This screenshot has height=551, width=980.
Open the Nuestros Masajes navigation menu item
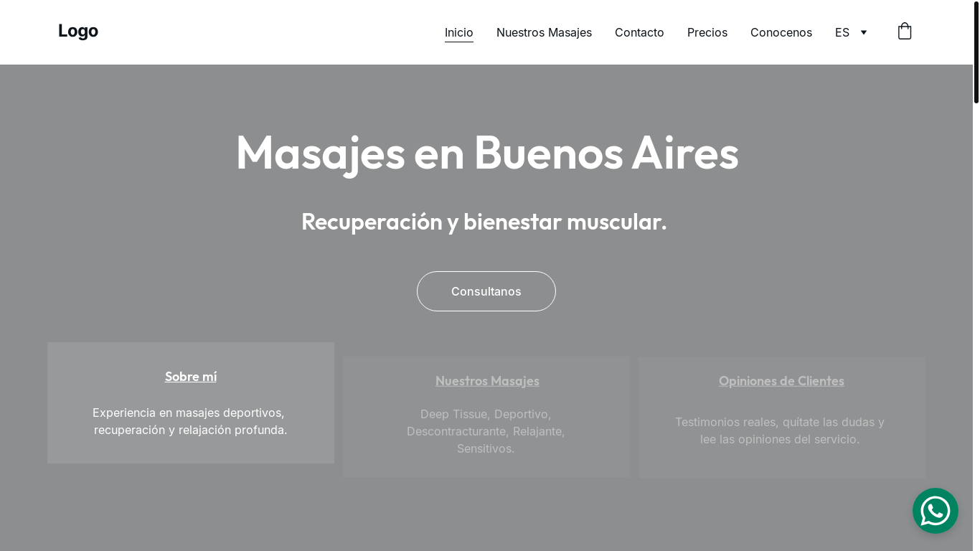tap(544, 32)
